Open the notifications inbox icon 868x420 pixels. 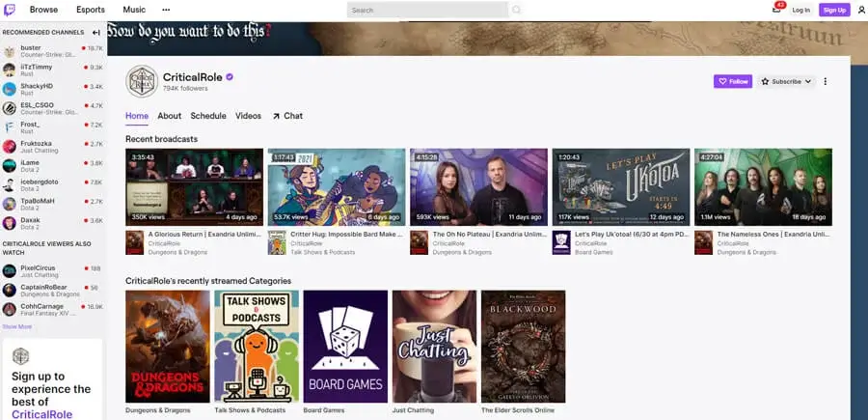click(776, 10)
